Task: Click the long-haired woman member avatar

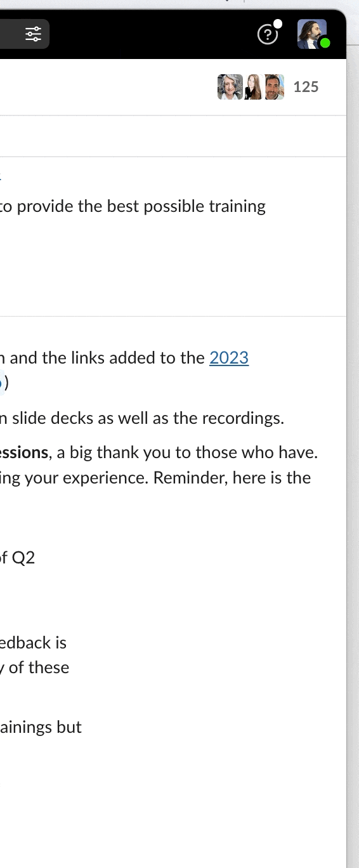Action: coord(253,87)
